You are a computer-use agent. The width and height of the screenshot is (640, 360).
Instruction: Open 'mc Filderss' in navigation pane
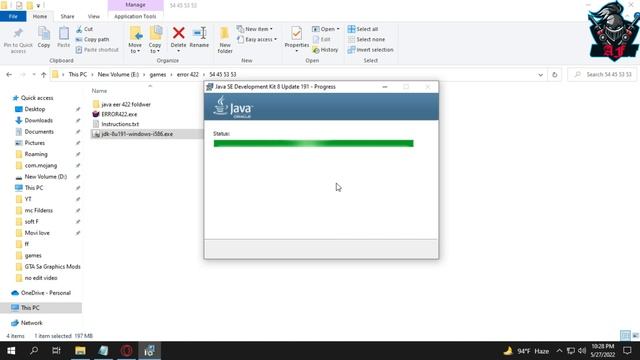click(x=38, y=210)
